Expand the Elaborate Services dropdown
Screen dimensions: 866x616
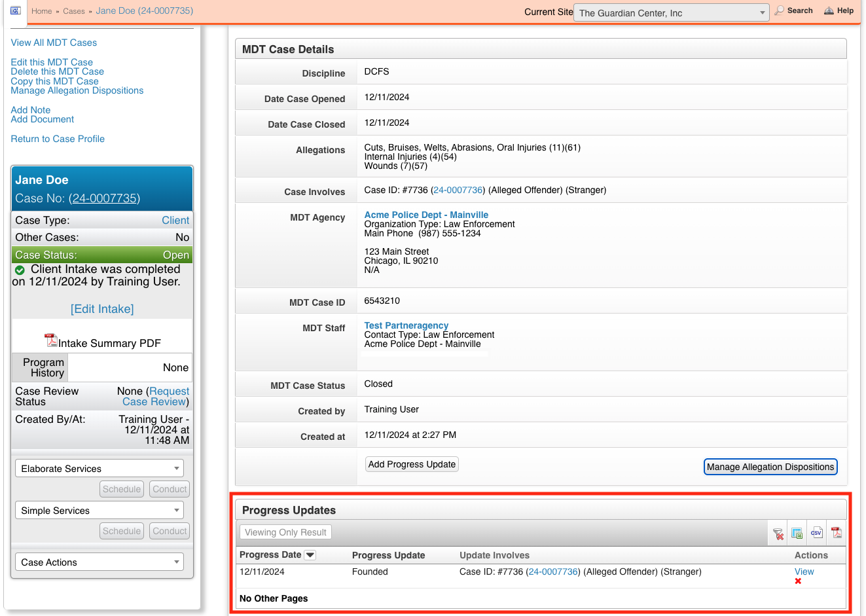99,469
